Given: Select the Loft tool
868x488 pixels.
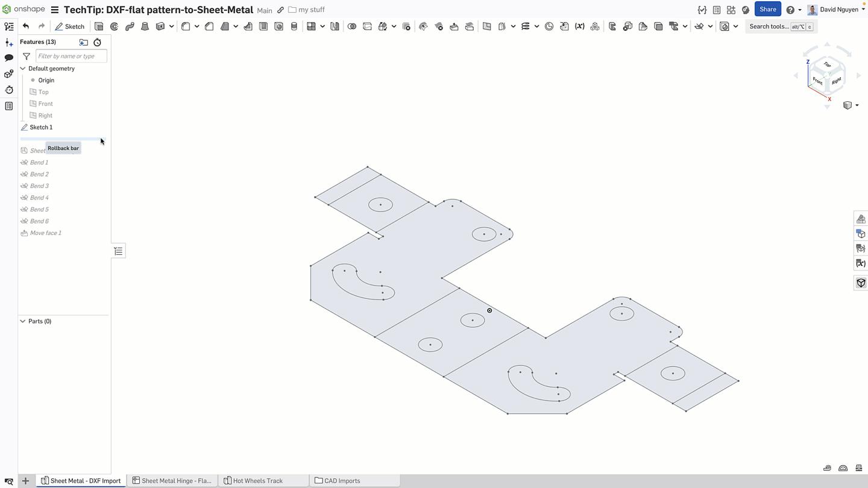Looking at the screenshot, I should click(145, 27).
